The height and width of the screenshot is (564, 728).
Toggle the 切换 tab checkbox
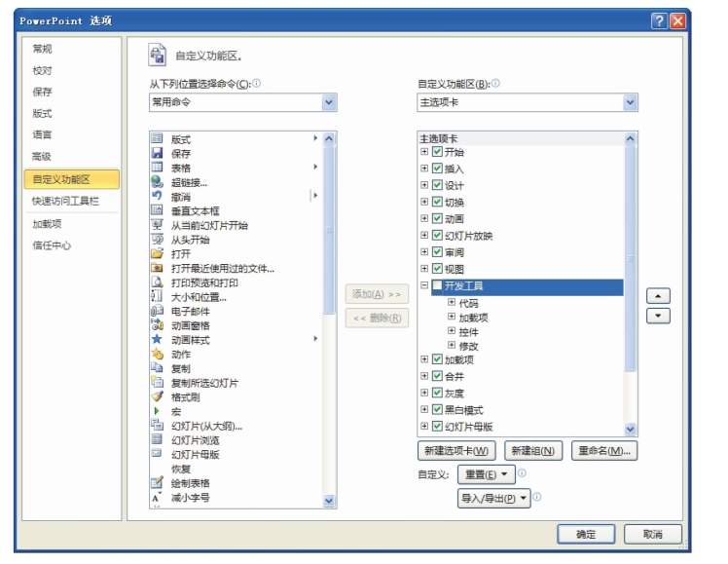pos(437,202)
